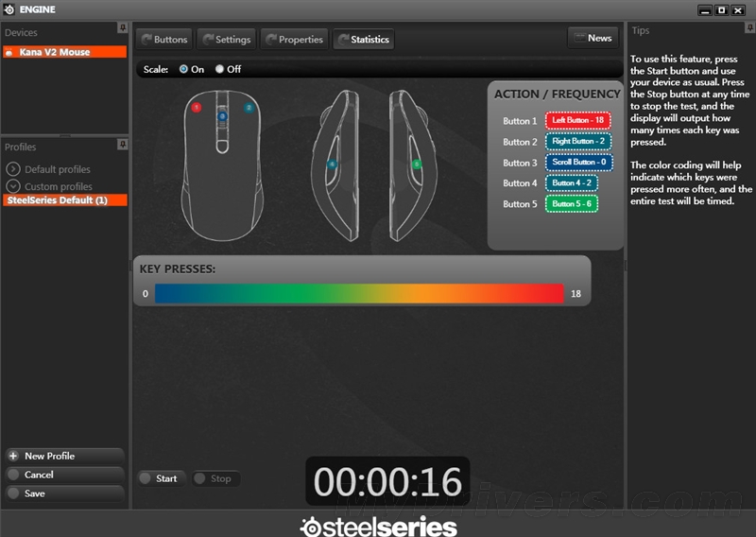Click the mouse icon beside Kana V2 Mouse
The height and width of the screenshot is (537, 756).
coord(9,52)
